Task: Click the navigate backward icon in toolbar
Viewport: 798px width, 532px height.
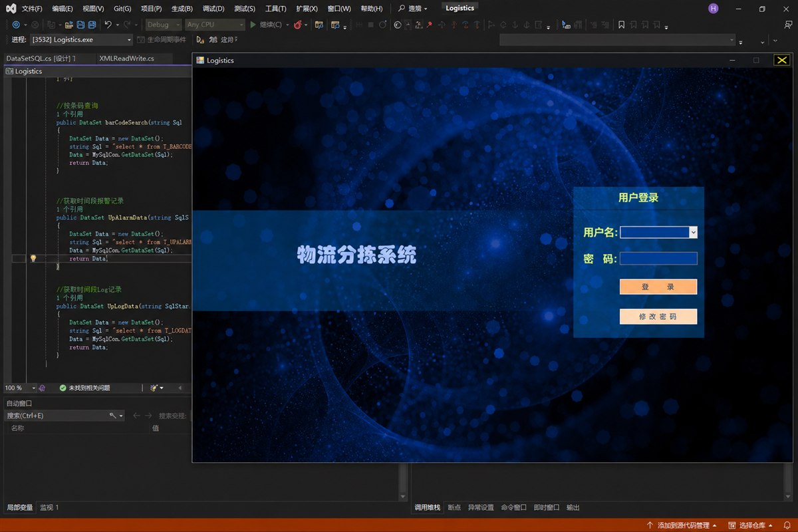Action: click(17, 25)
